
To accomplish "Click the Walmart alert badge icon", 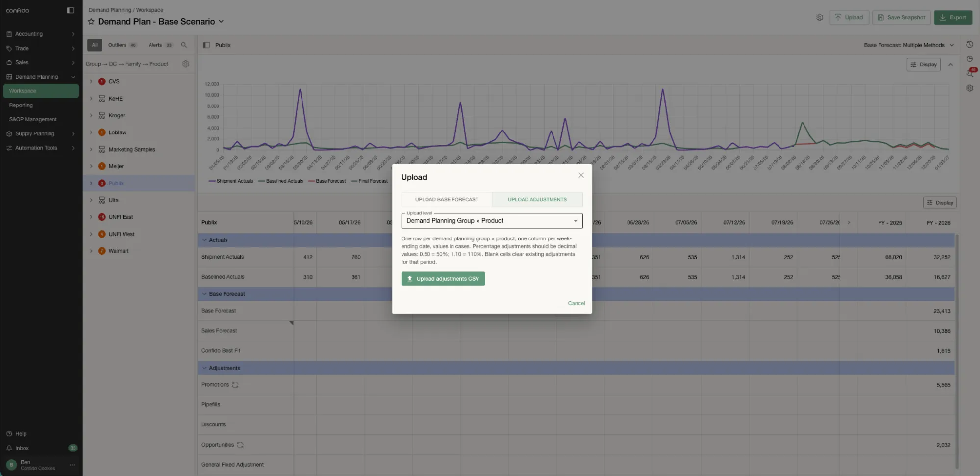I will (x=102, y=251).
